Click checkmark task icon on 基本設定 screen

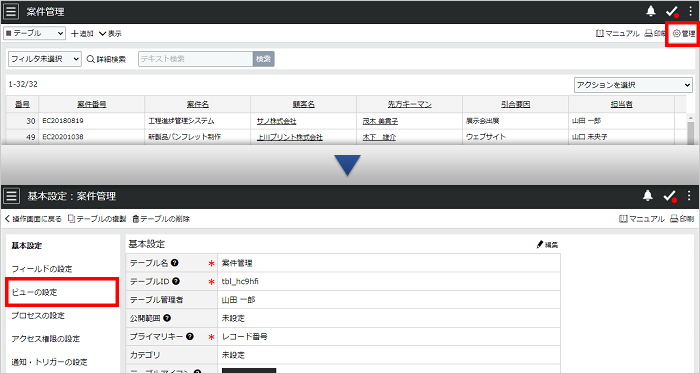670,196
